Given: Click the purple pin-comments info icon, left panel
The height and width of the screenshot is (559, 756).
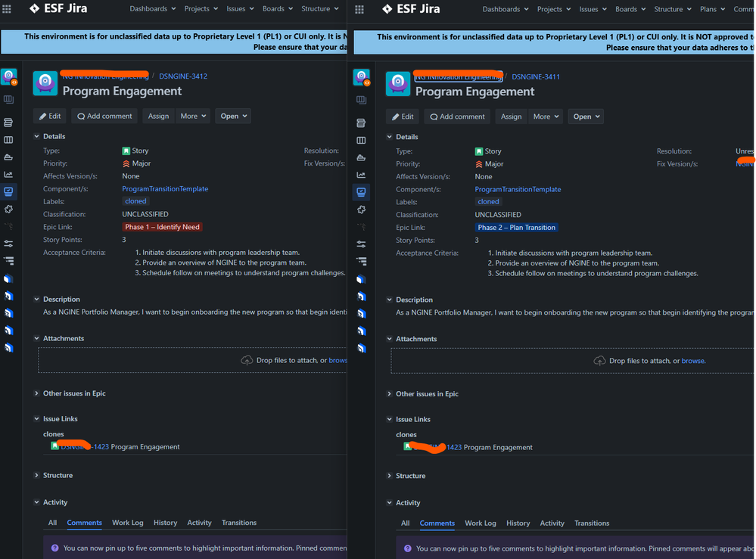Looking at the screenshot, I should click(x=55, y=548).
